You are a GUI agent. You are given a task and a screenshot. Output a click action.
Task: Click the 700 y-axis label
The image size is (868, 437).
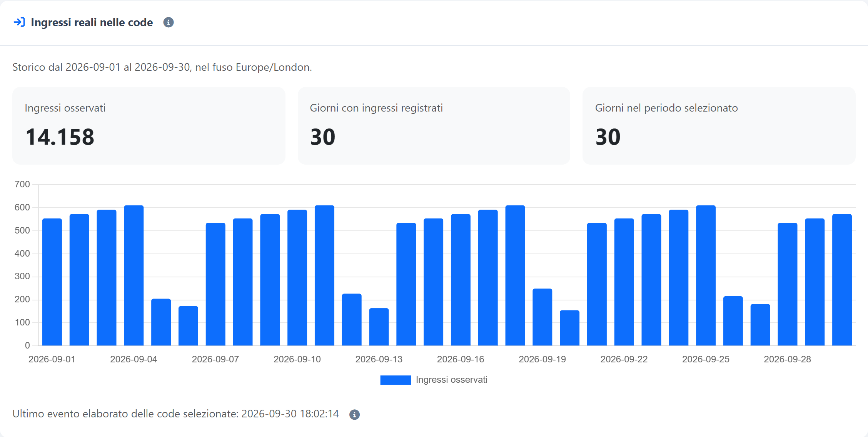[22, 184]
